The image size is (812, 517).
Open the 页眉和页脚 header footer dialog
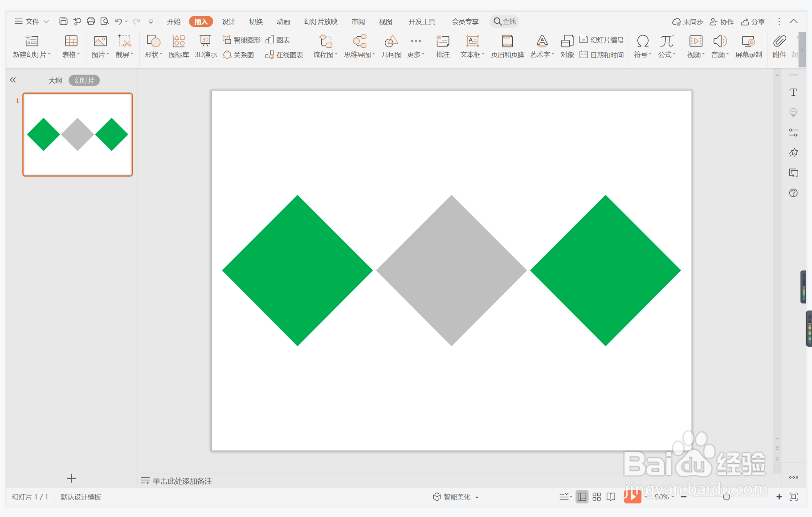point(507,46)
